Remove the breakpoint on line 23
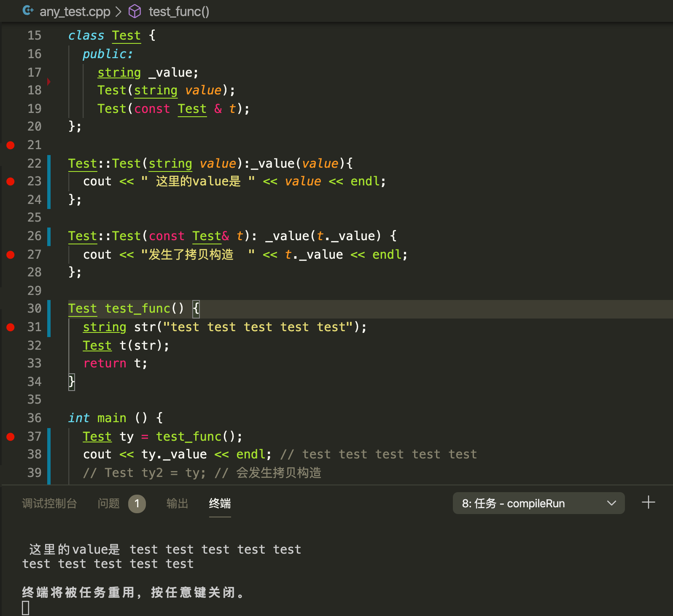The width and height of the screenshot is (673, 616). pyautogui.click(x=11, y=182)
